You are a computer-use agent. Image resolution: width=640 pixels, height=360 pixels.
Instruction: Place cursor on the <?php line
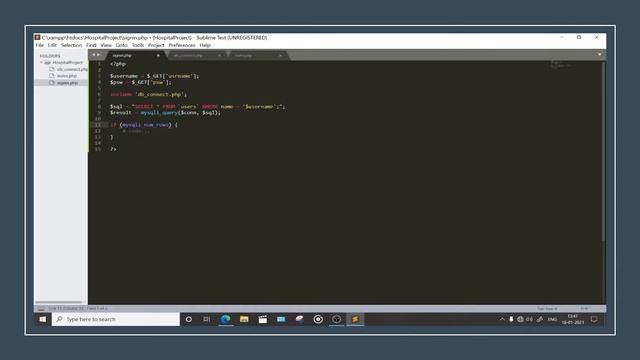tap(118, 64)
